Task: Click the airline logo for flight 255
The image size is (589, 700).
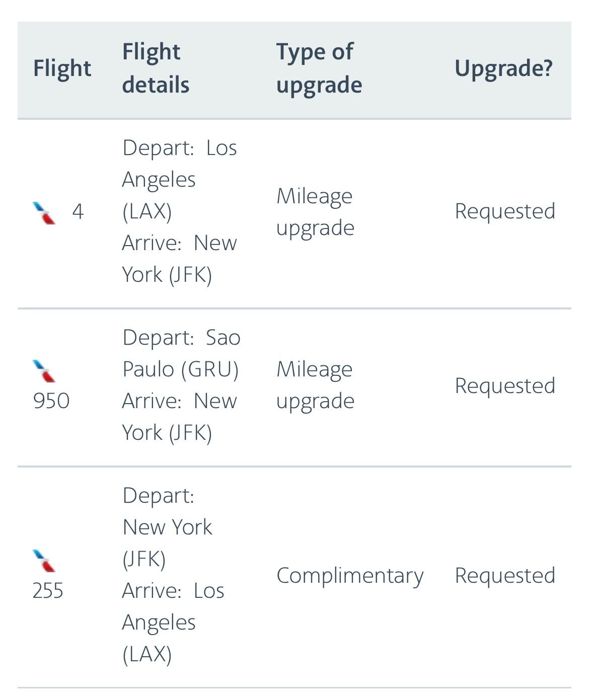Action: pyautogui.click(x=44, y=561)
